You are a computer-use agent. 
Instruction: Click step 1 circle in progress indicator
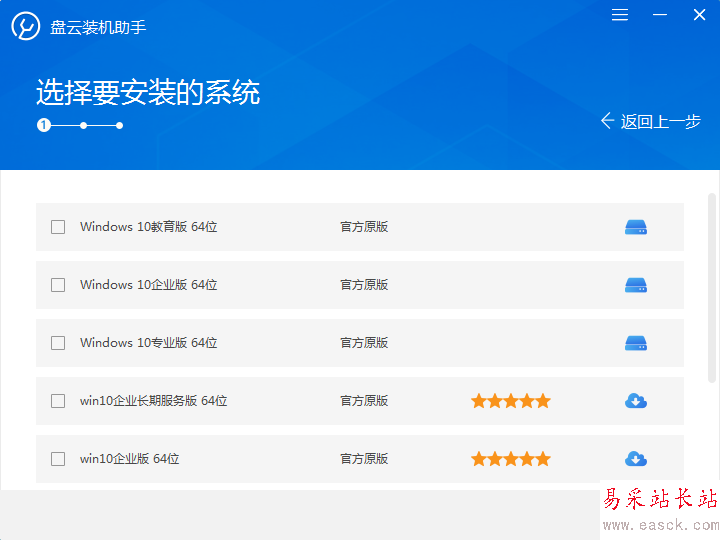tap(44, 125)
